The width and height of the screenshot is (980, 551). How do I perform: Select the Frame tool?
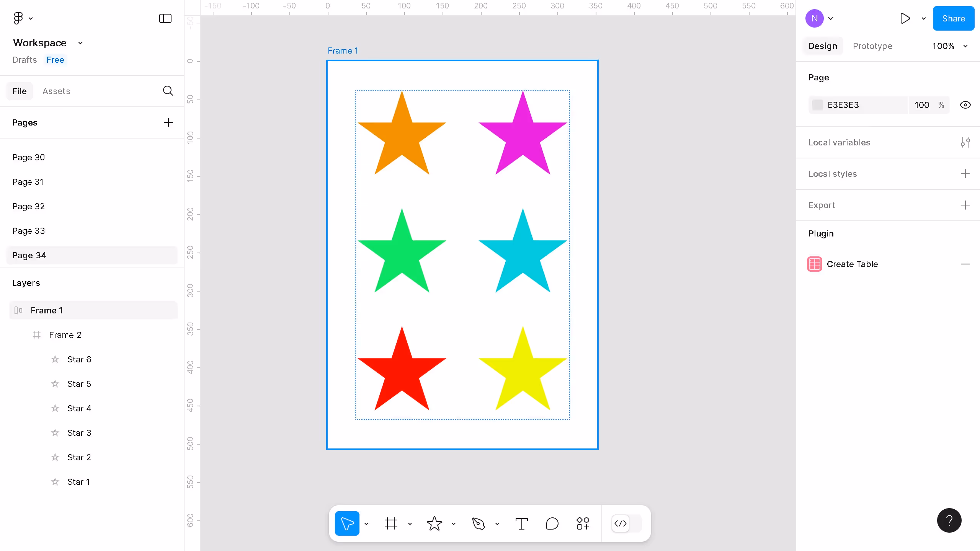click(x=390, y=523)
